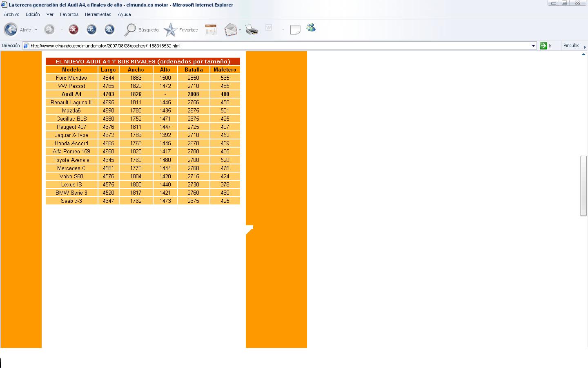Screen dimensions: 588x368
Task: Click Audi A4 largo value 4703
Action: (109, 94)
